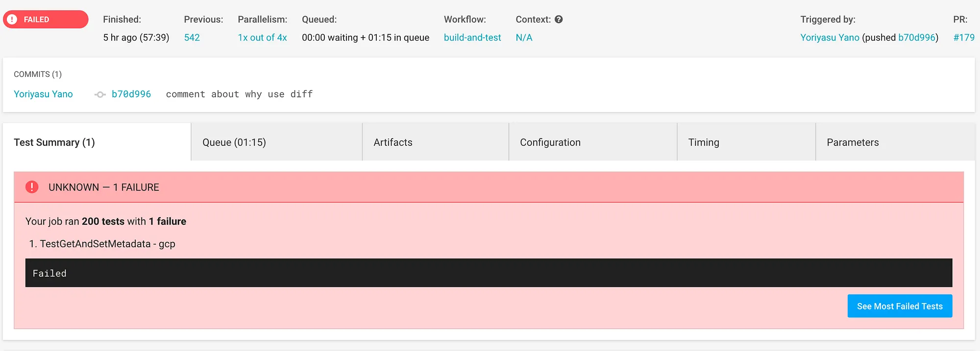980x351 pixels.
Task: Open pull request #179 link
Action: tap(964, 38)
